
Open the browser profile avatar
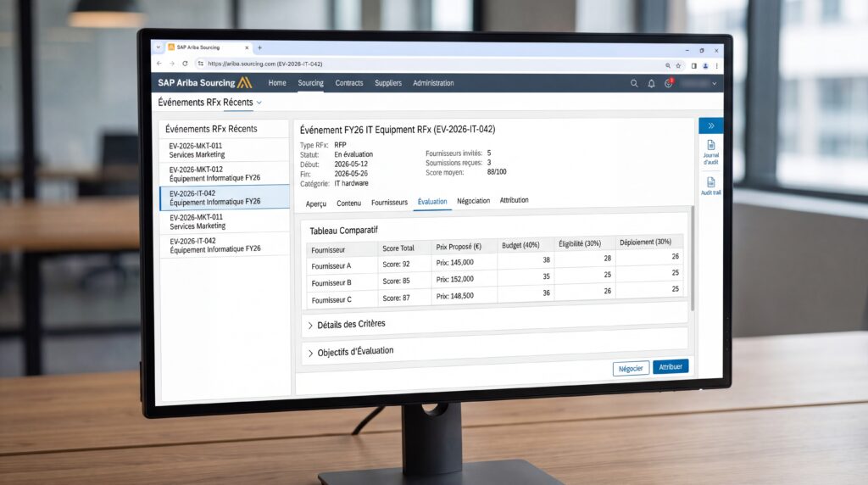(705, 66)
